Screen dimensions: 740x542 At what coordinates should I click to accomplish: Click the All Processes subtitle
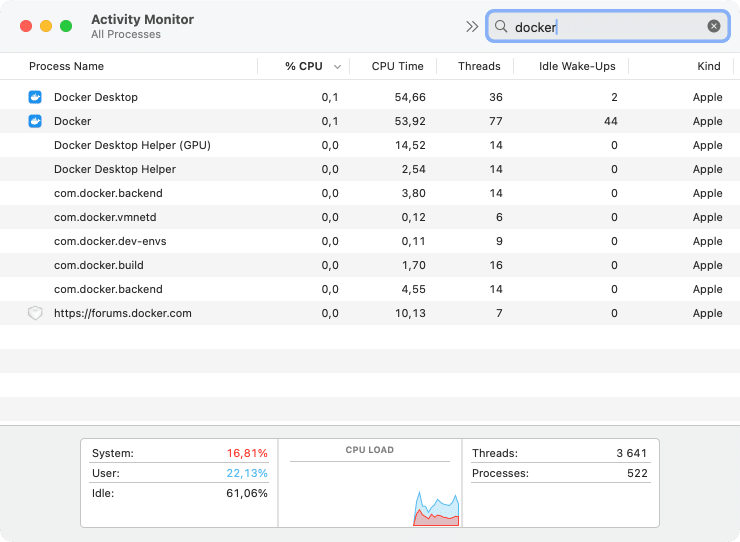pos(126,34)
